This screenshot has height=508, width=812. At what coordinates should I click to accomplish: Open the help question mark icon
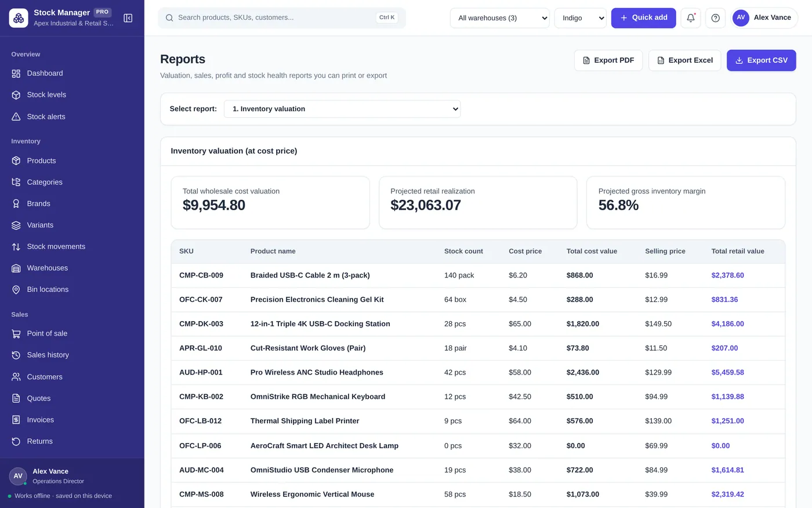coord(716,18)
